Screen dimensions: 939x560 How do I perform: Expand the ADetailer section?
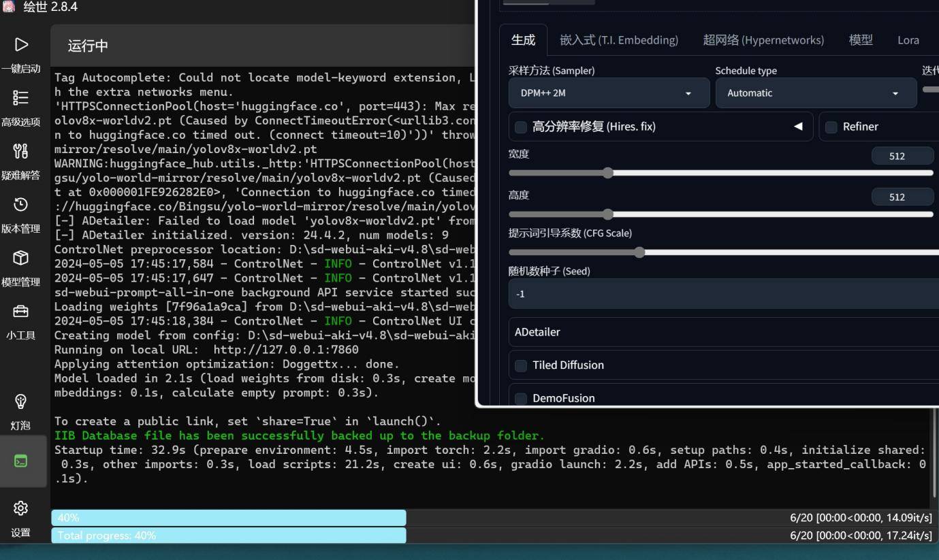[x=722, y=332]
